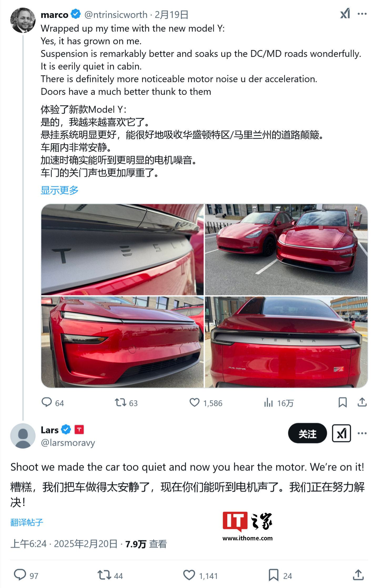Image resolution: width=378 pixels, height=588 pixels.
Task: Share marco's post via share icon
Action: coord(362,402)
